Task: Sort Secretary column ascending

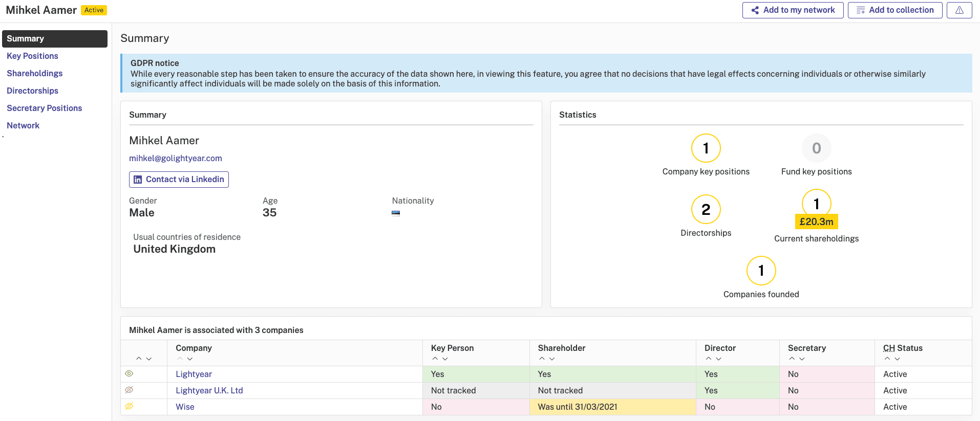Action: [792, 359]
